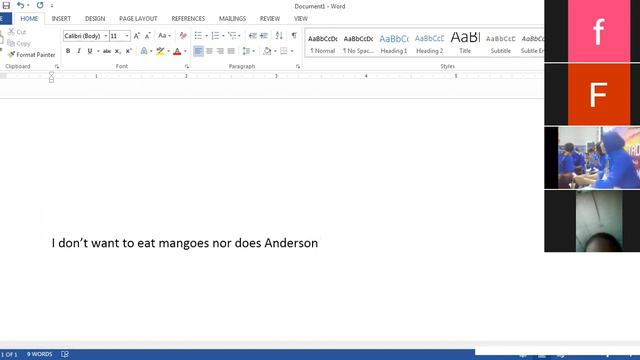Image resolution: width=640 pixels, height=360 pixels.
Task: Toggle bold formatting
Action: (x=68, y=51)
